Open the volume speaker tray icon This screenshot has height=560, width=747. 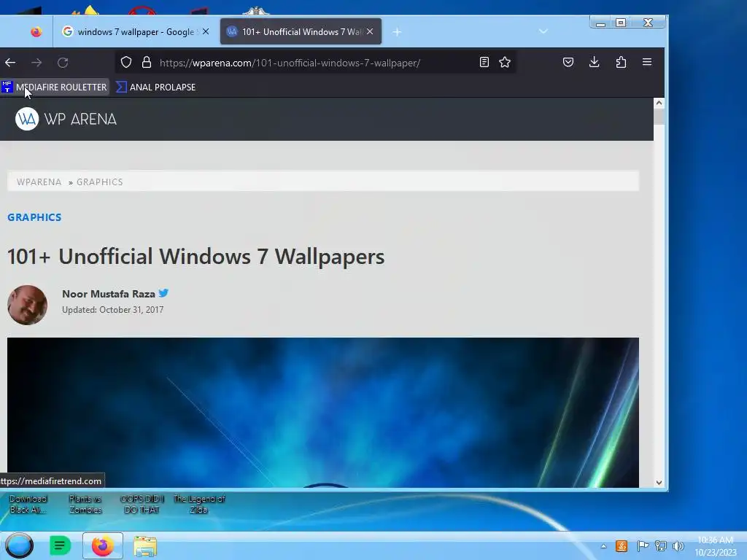pos(678,545)
